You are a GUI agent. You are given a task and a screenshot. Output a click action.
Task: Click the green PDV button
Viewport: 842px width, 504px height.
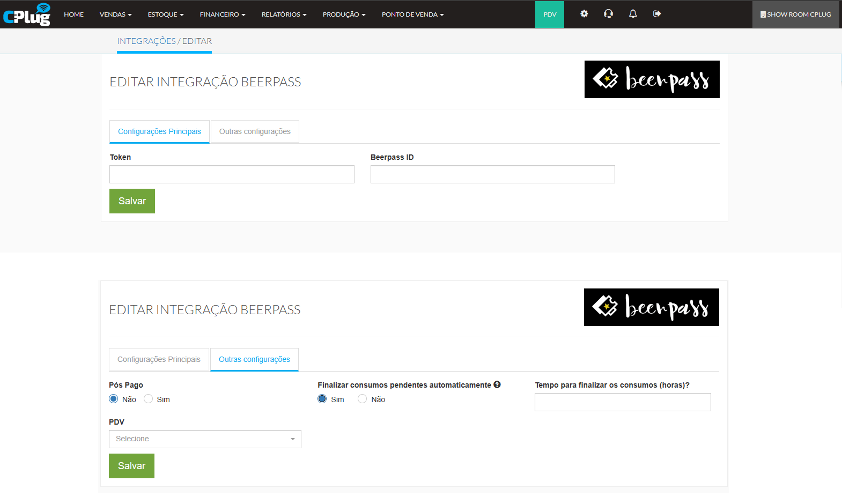[549, 14]
